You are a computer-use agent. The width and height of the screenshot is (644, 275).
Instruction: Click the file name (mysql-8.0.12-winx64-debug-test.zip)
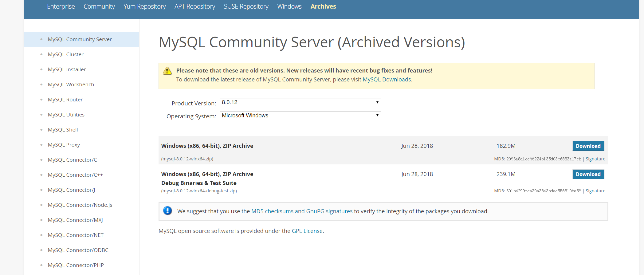(x=199, y=191)
